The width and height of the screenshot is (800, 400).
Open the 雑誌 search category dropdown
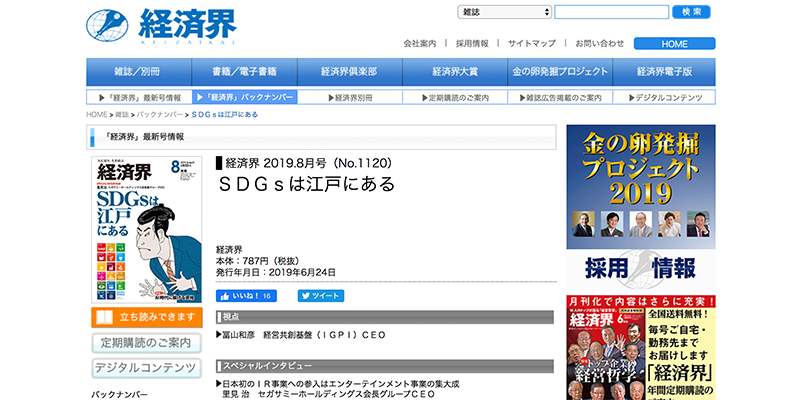505,12
